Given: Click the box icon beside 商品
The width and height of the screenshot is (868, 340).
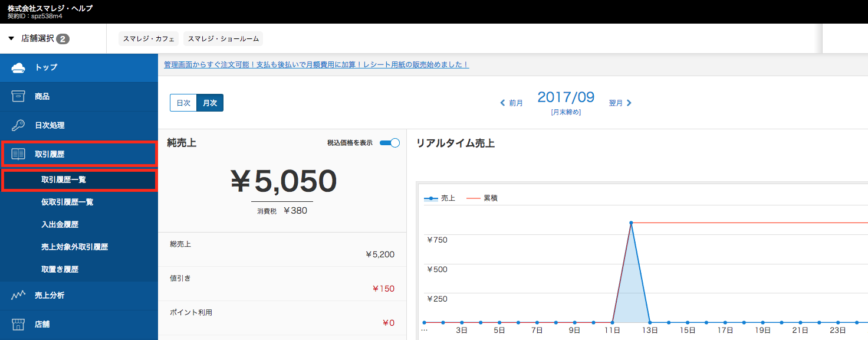Looking at the screenshot, I should tap(18, 96).
